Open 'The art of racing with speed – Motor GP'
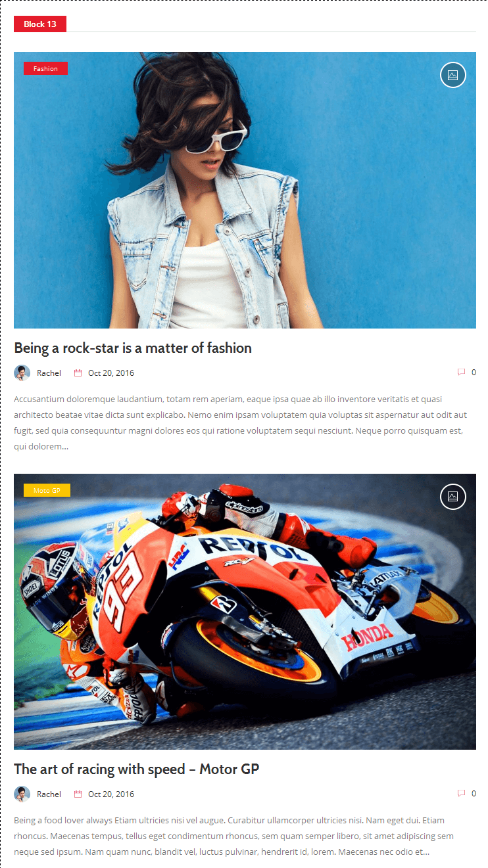Screen dimensions: 488x868 (x=137, y=769)
